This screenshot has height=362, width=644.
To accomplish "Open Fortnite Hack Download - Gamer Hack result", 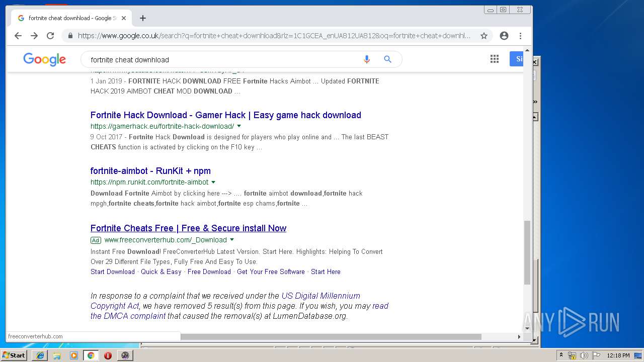I will pyautogui.click(x=226, y=115).
